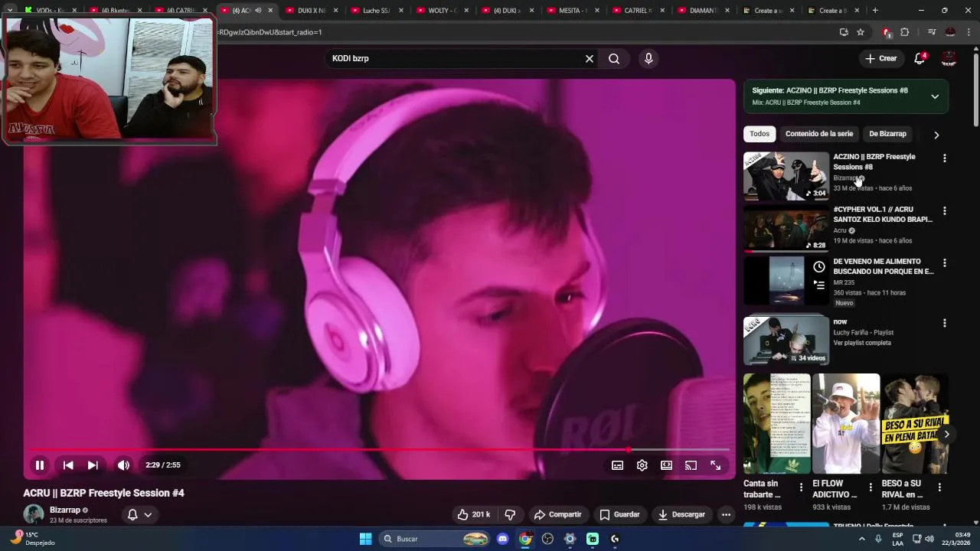The image size is (980, 551).
Task: Open video player settings gear
Action: pyautogui.click(x=642, y=465)
